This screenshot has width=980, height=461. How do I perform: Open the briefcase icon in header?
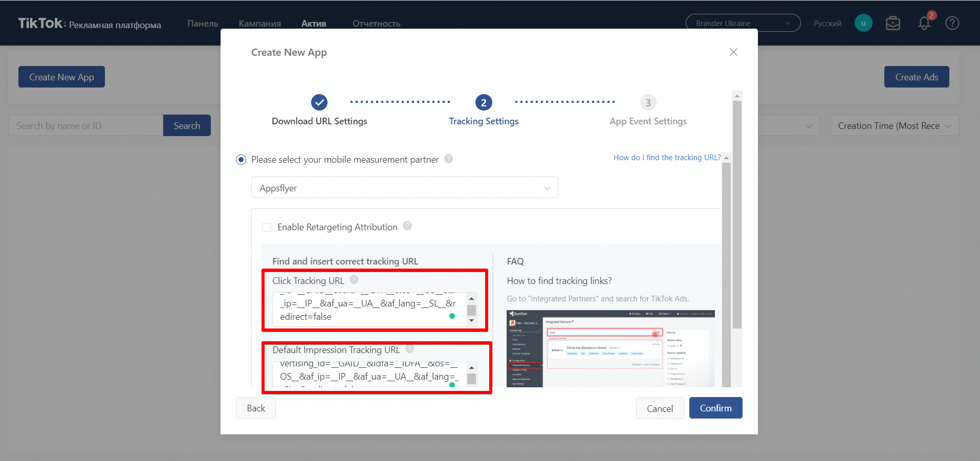click(893, 24)
